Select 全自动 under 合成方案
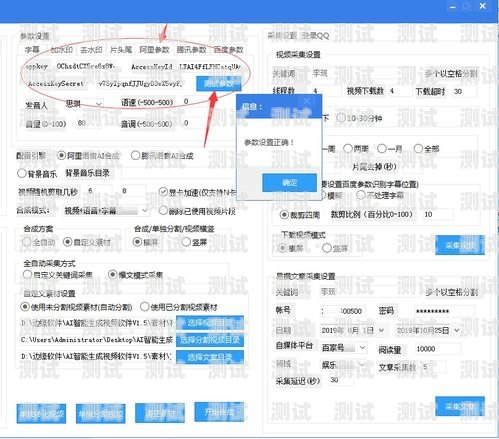 (x=39, y=242)
